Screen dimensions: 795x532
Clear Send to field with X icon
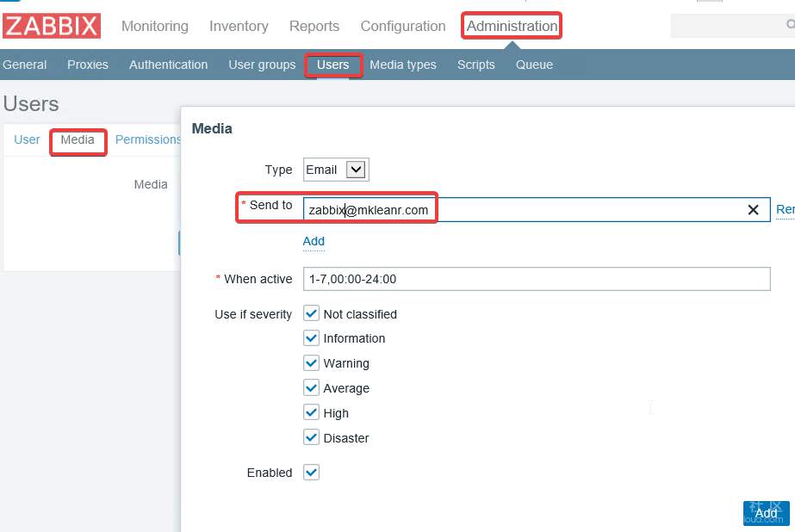(753, 210)
